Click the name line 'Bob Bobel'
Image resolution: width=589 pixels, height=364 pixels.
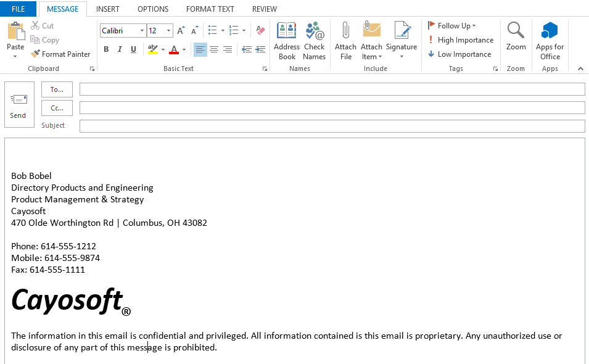[x=31, y=176]
